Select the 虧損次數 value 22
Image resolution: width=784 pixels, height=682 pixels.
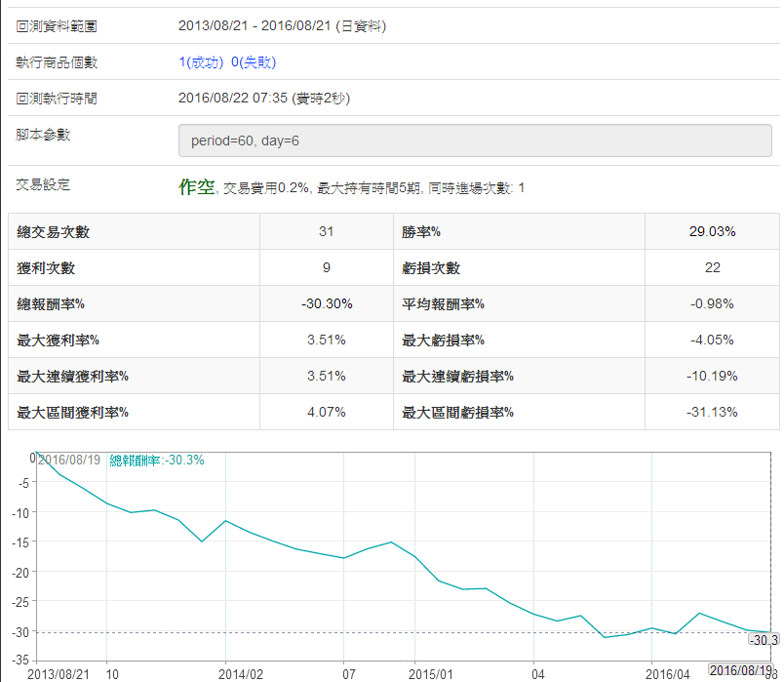[x=712, y=267]
